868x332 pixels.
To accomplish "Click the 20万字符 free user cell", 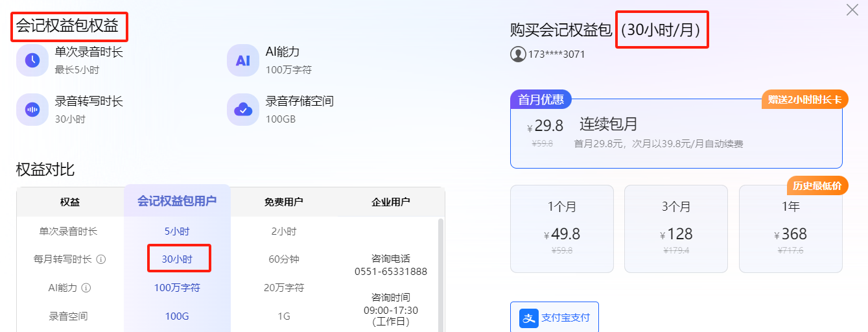I will pyautogui.click(x=284, y=288).
